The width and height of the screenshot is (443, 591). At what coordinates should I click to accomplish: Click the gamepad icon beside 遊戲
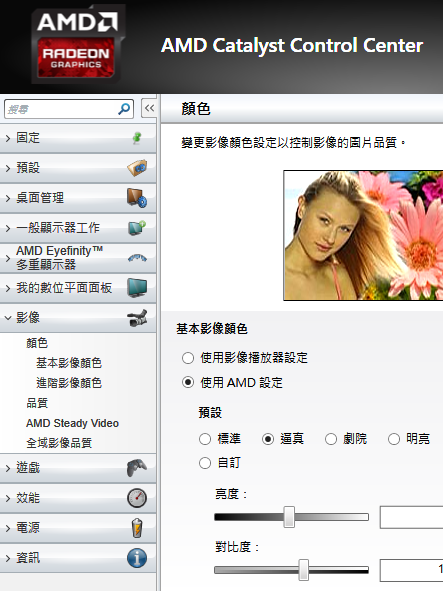coord(137,468)
